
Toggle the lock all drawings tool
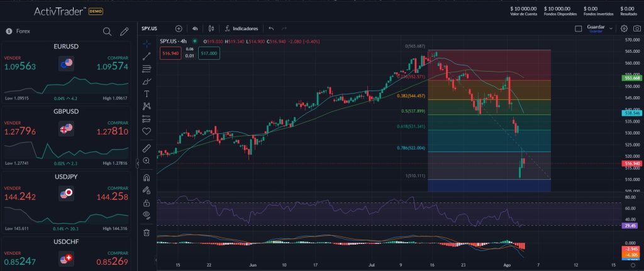pyautogui.click(x=147, y=202)
